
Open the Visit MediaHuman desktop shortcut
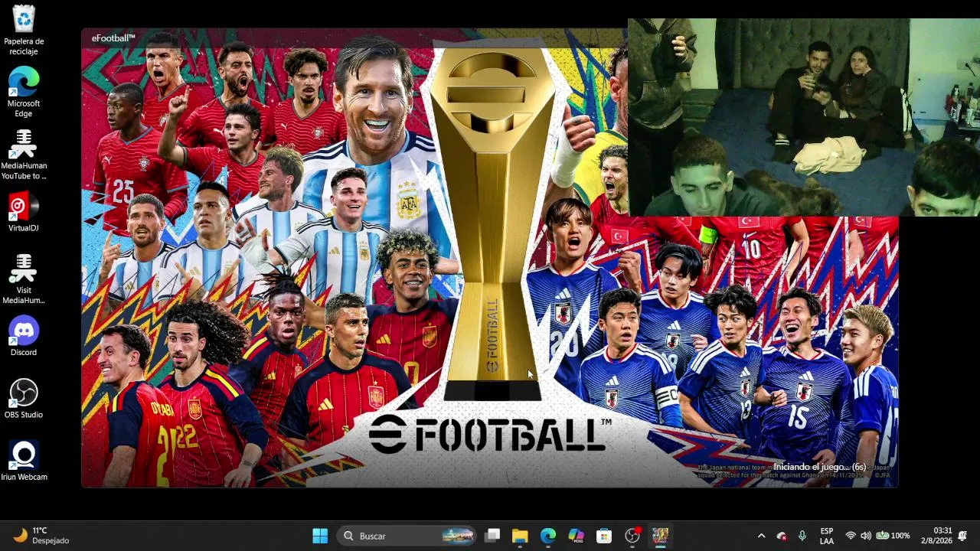click(x=24, y=279)
